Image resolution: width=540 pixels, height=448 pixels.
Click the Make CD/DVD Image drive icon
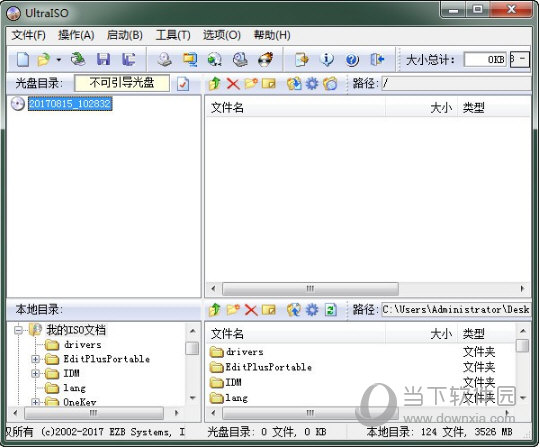pos(165,60)
